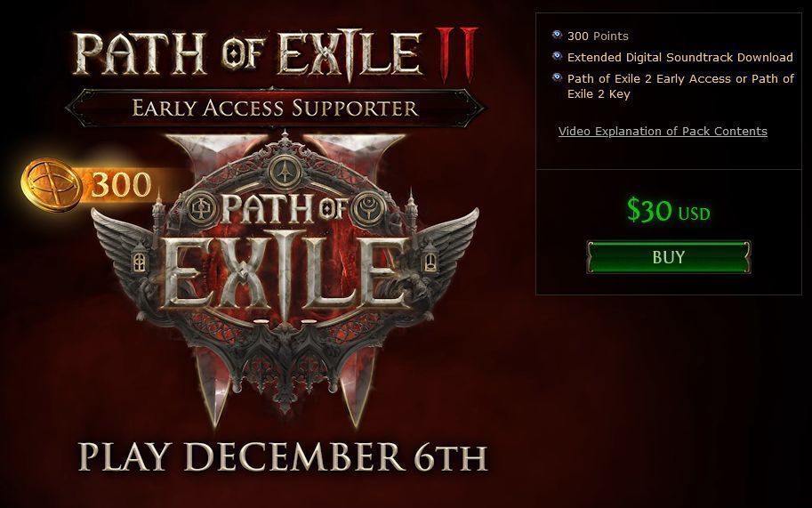Click the left lantern ornament on the wing
This screenshot has height=508, width=812.
[x=140, y=260]
